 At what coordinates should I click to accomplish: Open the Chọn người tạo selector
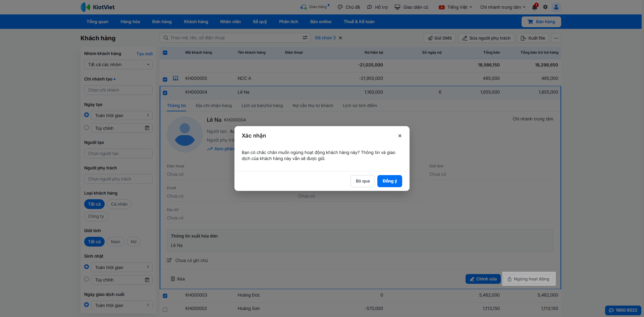[x=118, y=154]
